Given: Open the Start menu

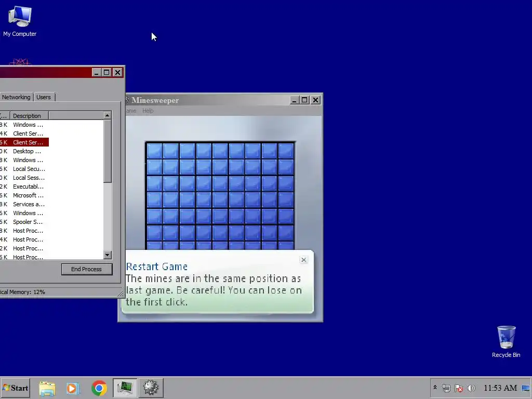Looking at the screenshot, I should tap(15, 388).
